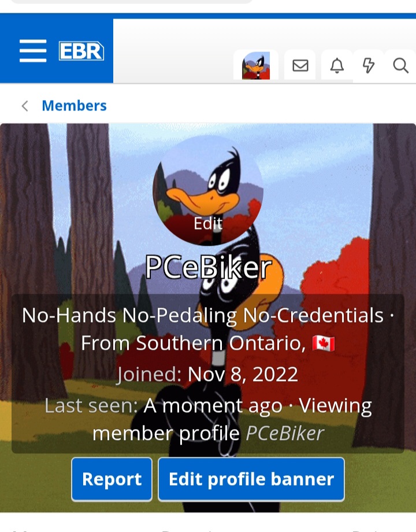416x532 pixels.
Task: Open What's new lightning bolt icon
Action: click(x=369, y=65)
